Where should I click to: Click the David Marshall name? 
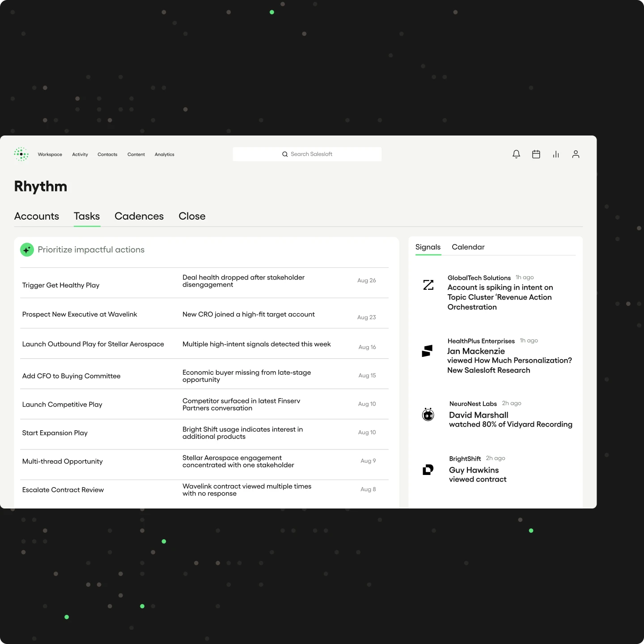click(x=479, y=415)
